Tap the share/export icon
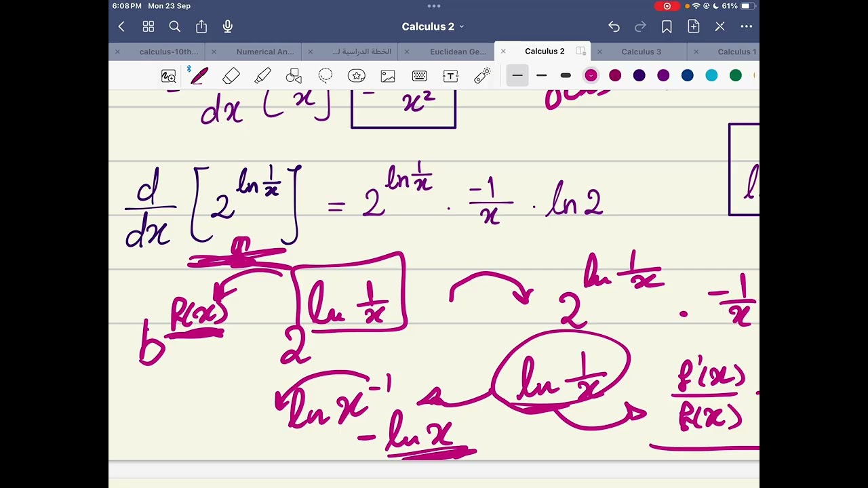 [x=201, y=26]
